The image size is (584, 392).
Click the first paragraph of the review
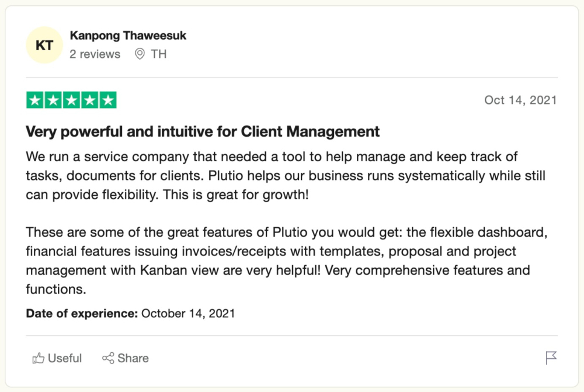[286, 175]
